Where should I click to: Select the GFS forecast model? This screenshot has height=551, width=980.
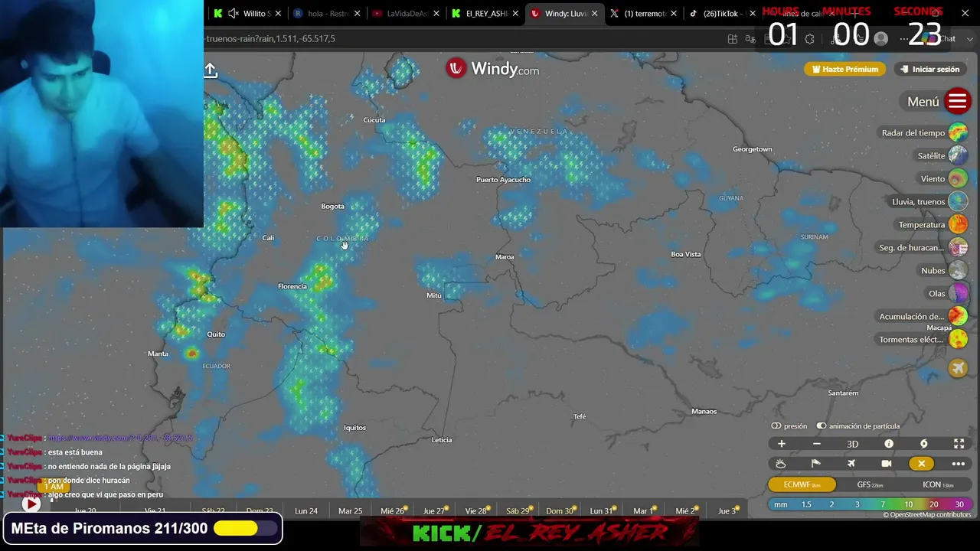870,484
